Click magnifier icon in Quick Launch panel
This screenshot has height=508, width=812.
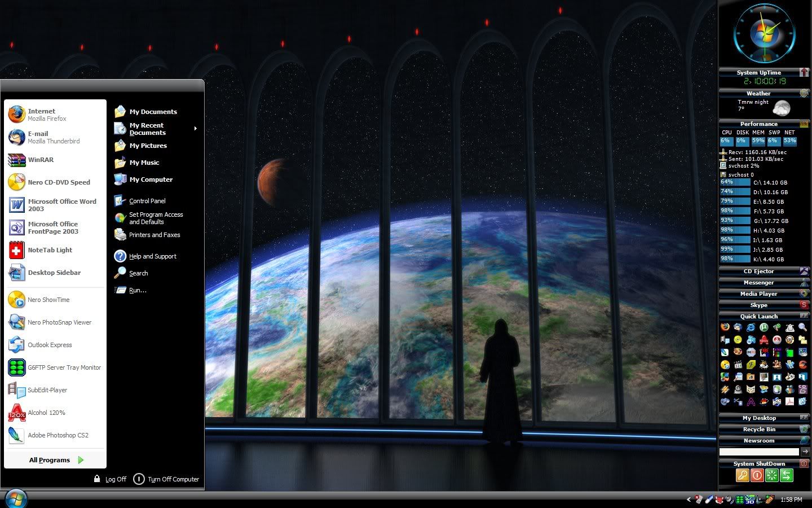[x=802, y=327]
